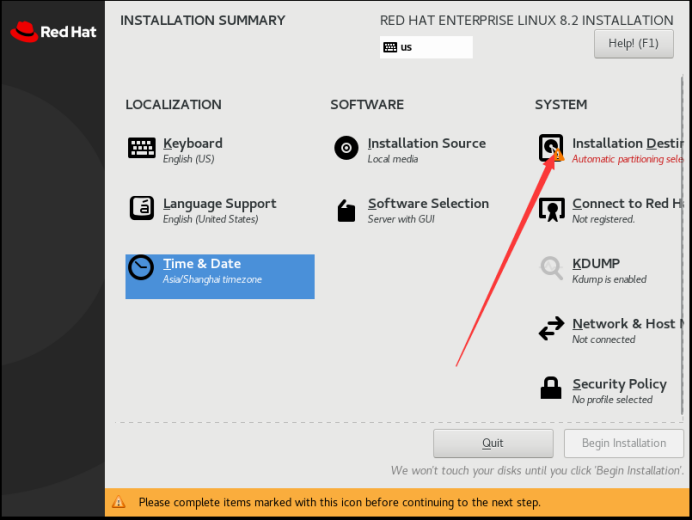Click 'English (United States)' language text
Screen dimensions: 692x520
pos(211,219)
